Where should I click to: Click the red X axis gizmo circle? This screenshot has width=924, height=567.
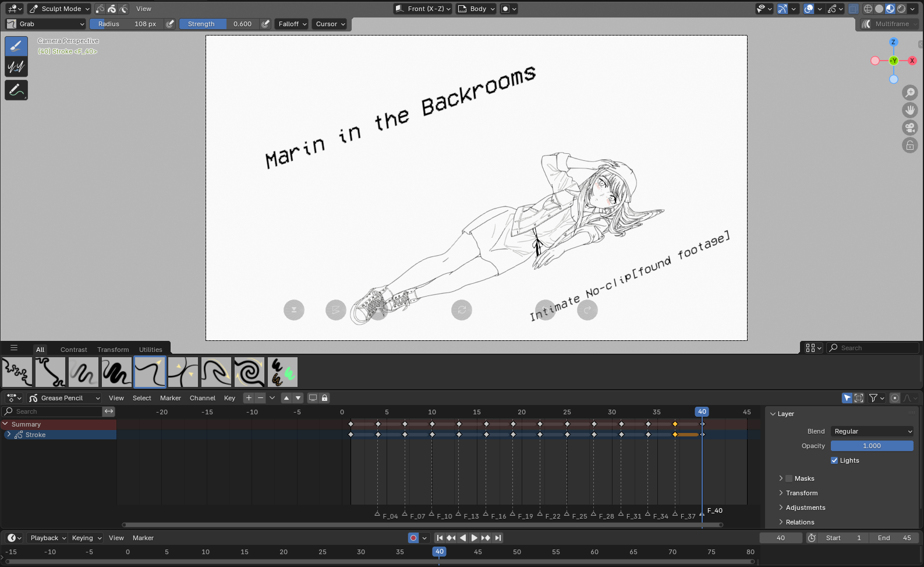click(912, 61)
